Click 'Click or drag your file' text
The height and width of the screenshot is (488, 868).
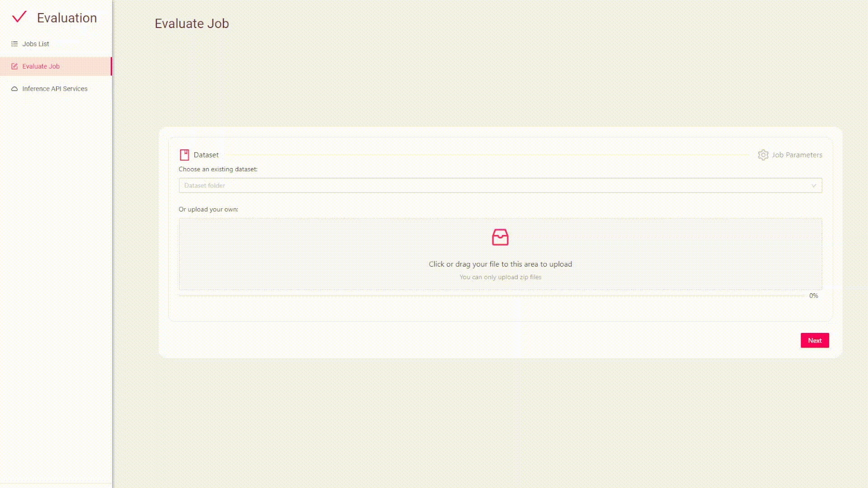coord(500,264)
